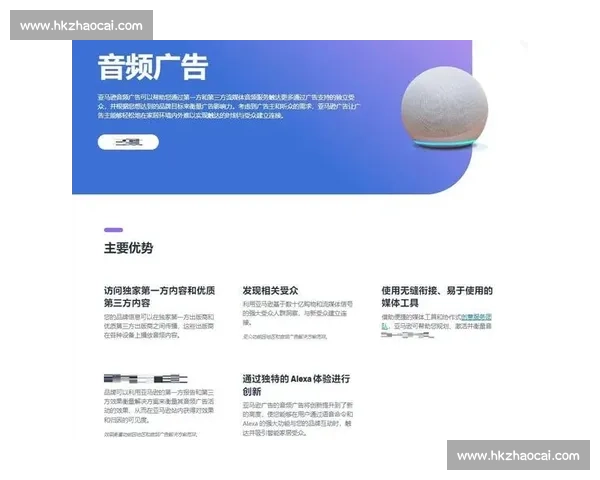Click the heading 访问独家第一方内容和优质第三方内容
Viewport: 600px width, 480px height.
[159, 297]
